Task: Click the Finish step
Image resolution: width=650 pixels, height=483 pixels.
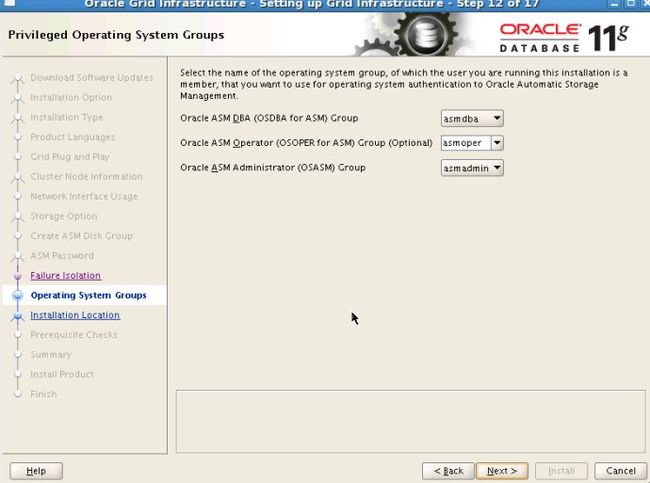Action: click(44, 394)
